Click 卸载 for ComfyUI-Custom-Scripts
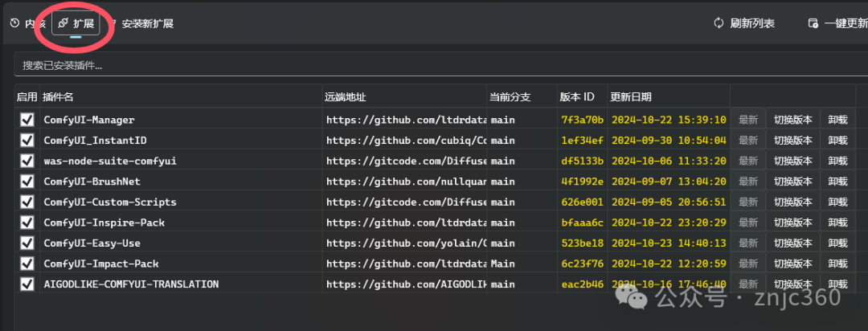 [x=837, y=202]
